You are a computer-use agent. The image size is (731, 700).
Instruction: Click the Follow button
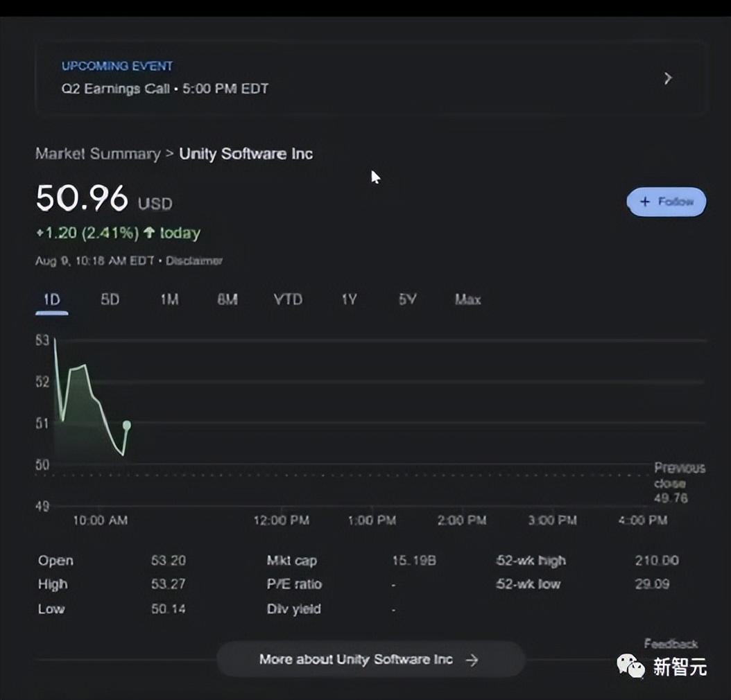coord(666,202)
